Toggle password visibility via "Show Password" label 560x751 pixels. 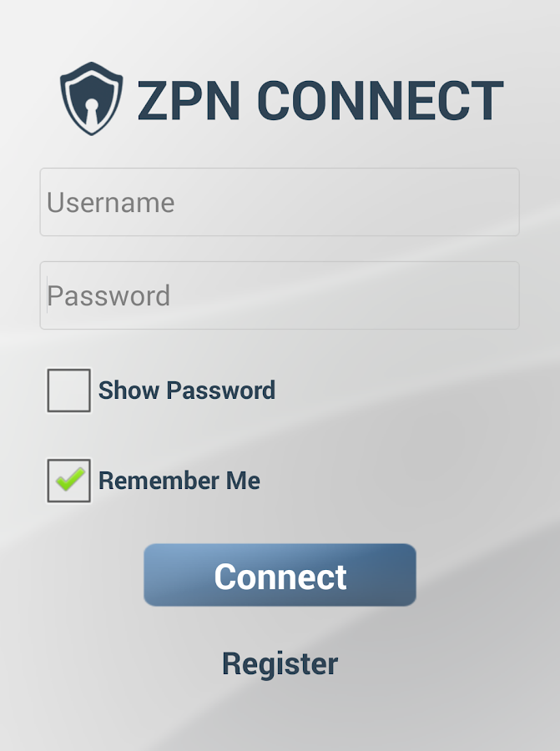click(187, 391)
